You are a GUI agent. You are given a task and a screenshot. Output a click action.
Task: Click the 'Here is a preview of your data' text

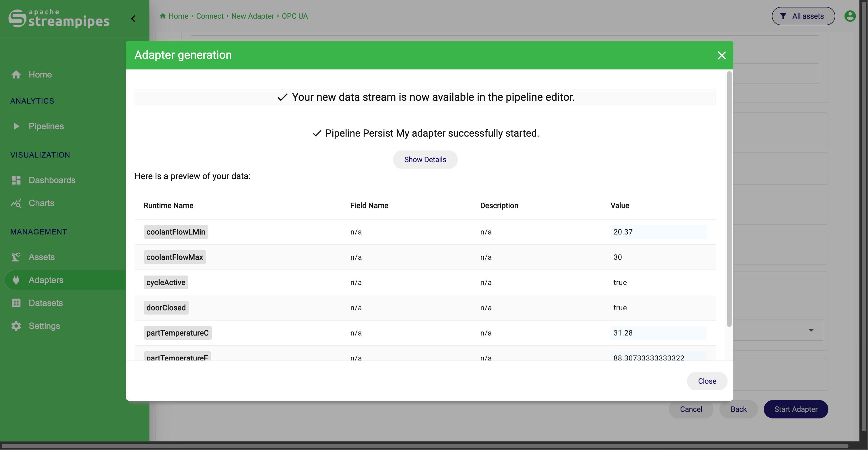[192, 176]
